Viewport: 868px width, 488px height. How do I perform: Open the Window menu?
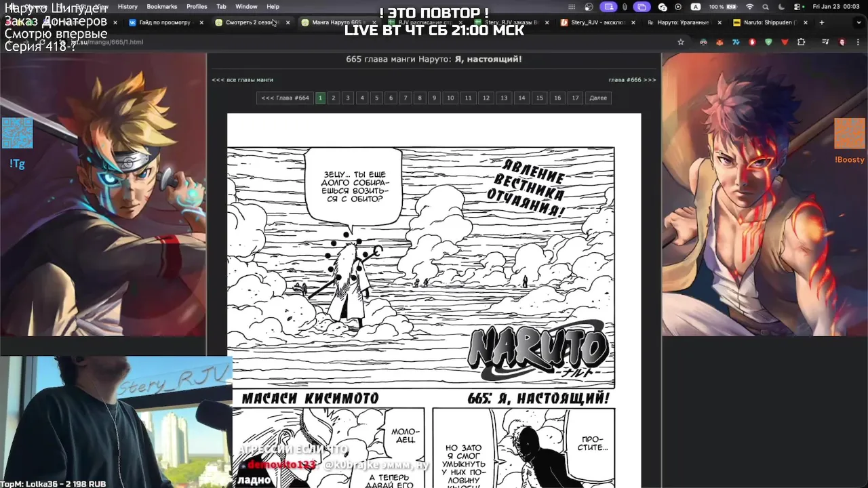point(246,7)
